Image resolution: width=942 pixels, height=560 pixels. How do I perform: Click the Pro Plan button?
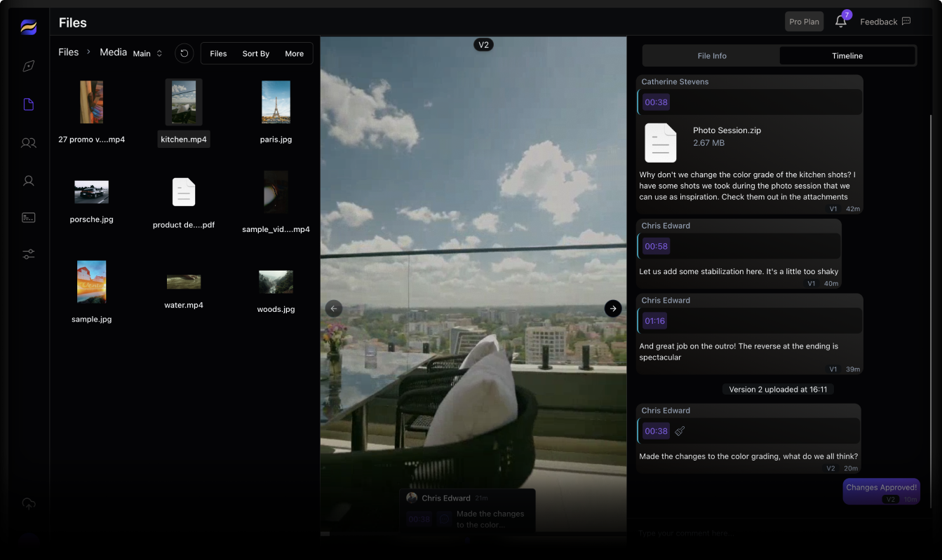pyautogui.click(x=804, y=21)
